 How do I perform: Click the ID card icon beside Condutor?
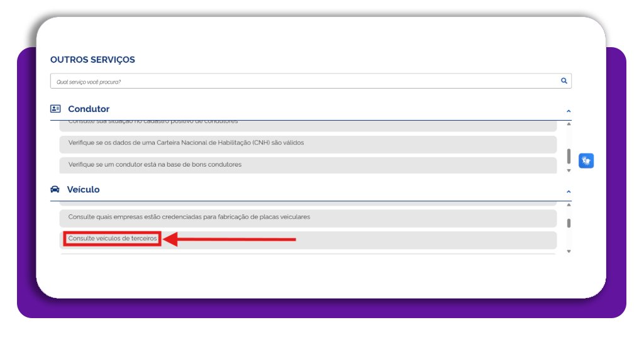55,109
